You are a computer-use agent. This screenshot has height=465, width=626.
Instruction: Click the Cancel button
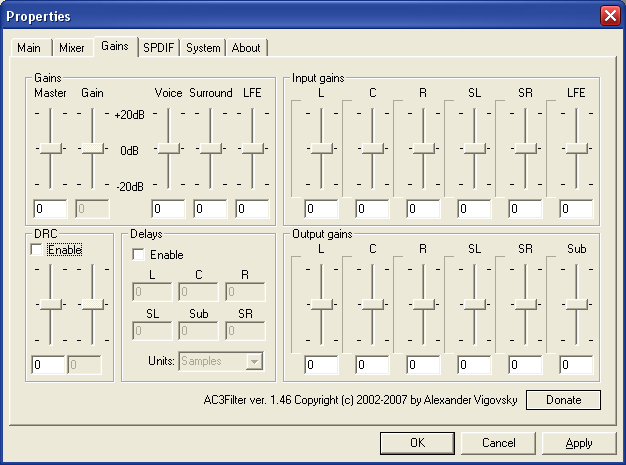(498, 443)
